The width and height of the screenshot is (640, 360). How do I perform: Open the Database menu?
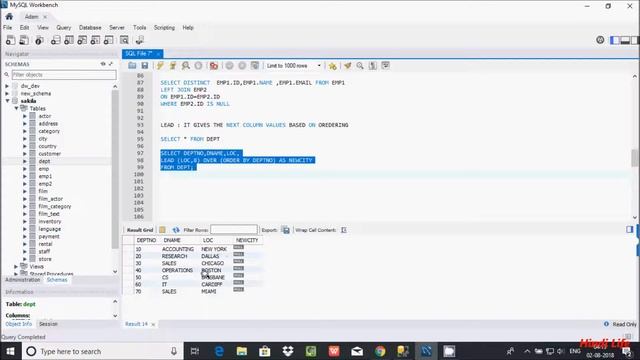click(90, 28)
